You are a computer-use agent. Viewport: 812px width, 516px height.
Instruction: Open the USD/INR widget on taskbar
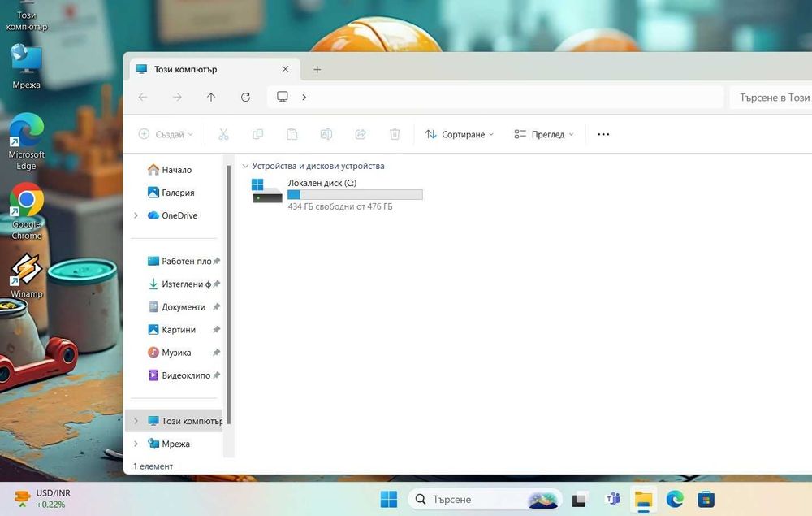42,498
